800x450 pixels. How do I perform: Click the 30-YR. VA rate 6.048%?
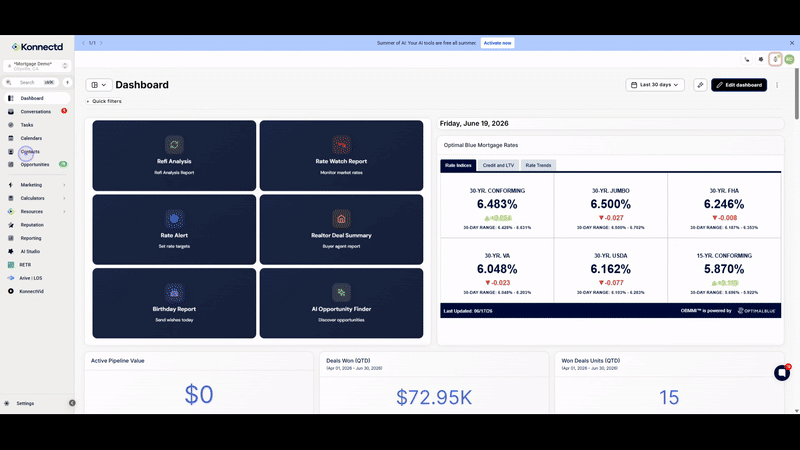point(497,269)
